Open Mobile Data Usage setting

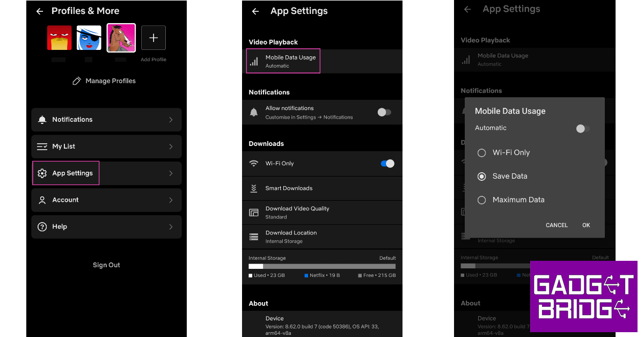click(x=290, y=61)
